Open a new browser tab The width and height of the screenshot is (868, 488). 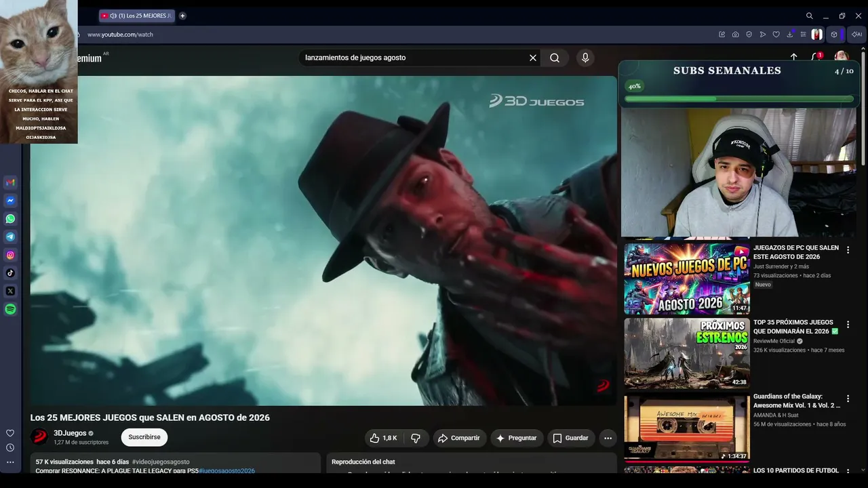pos(182,16)
